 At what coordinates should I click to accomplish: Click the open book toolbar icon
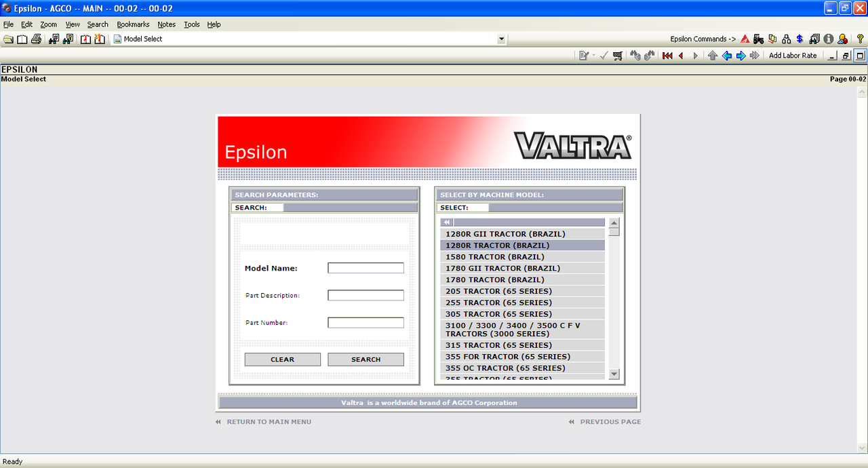pos(22,39)
